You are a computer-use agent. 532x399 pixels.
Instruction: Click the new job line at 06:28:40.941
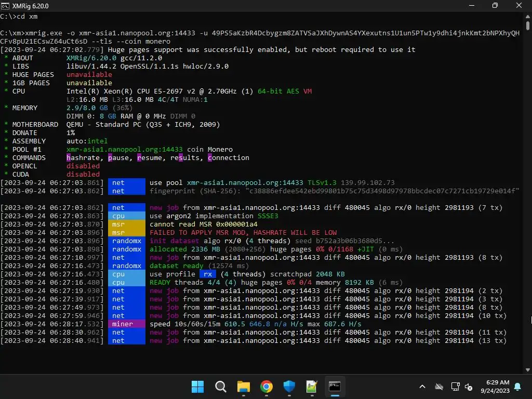coord(254,341)
